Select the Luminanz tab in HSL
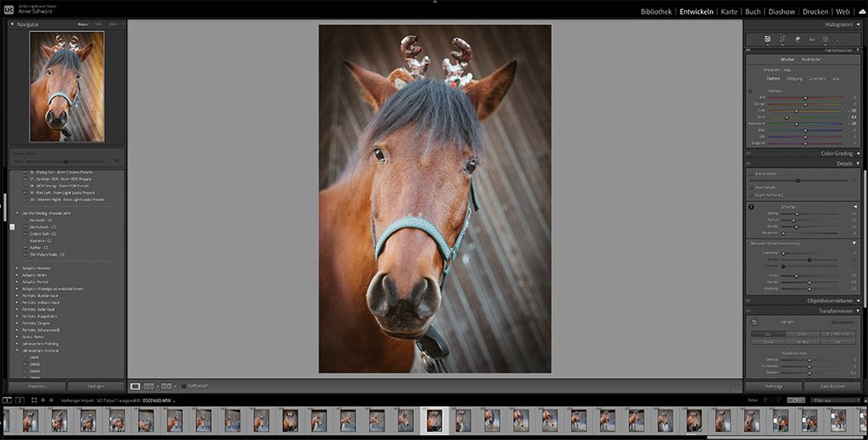The image size is (868, 440). tap(817, 79)
